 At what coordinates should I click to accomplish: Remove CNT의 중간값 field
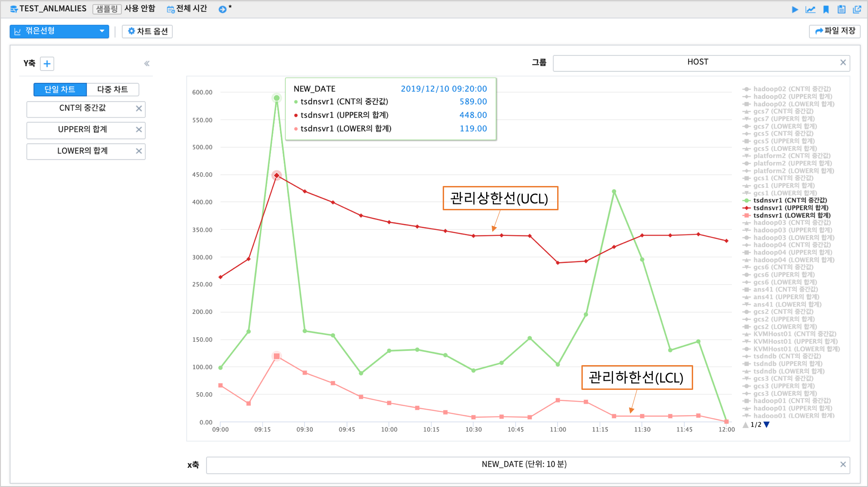(139, 109)
